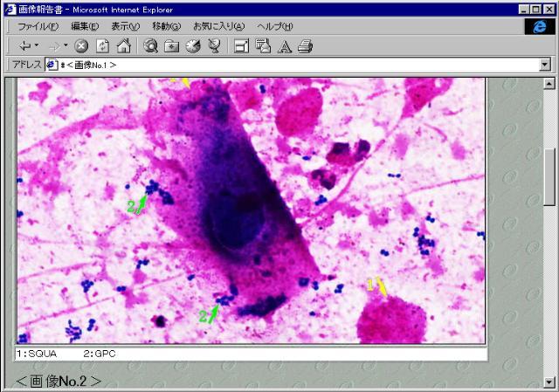Open the 表示(V) menu
The width and height of the screenshot is (559, 392).
tap(127, 26)
